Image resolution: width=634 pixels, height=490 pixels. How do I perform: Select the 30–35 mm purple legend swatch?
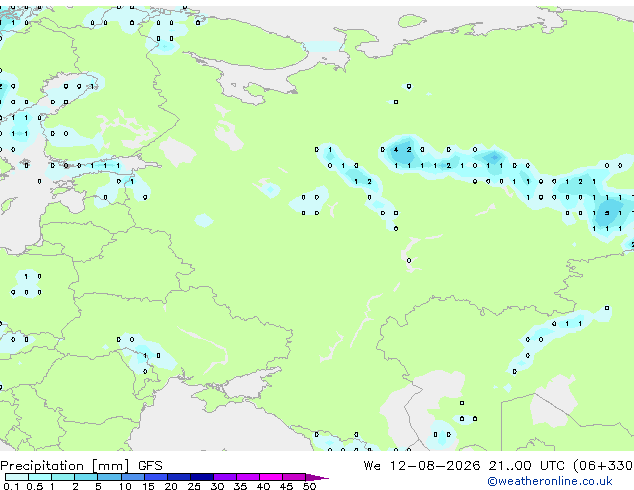coord(225,477)
